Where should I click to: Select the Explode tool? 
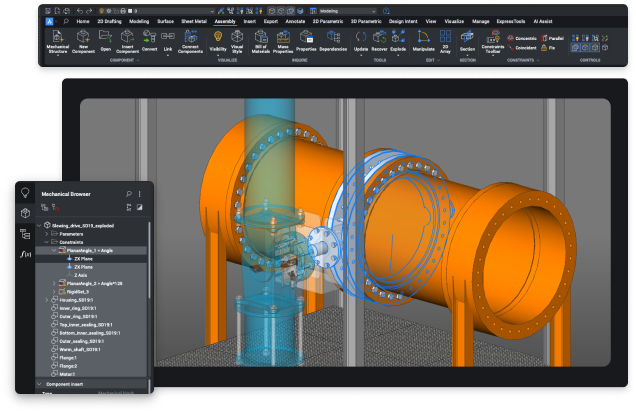[399, 37]
